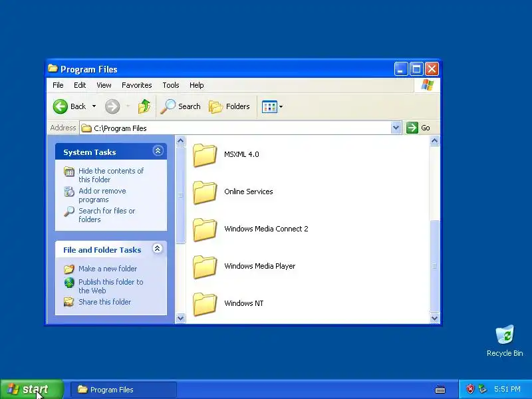Click Publish this folder to the Web

[x=110, y=287]
